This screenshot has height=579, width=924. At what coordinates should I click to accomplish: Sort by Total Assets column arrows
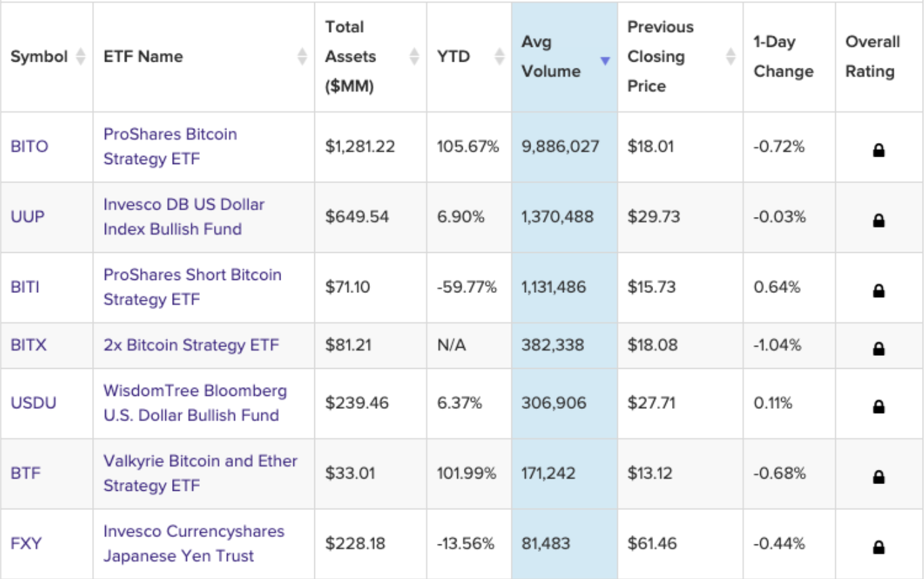(414, 57)
